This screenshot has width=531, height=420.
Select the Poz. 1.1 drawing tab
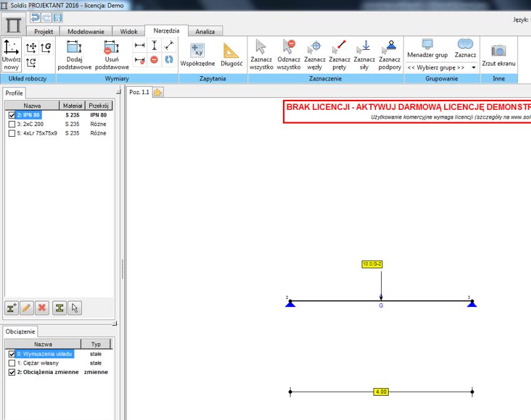tap(139, 92)
